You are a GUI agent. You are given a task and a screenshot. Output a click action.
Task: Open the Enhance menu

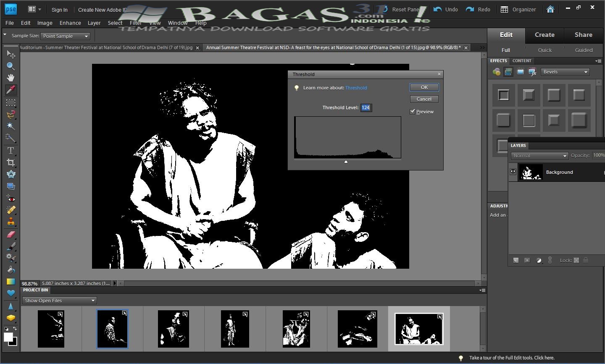(70, 23)
